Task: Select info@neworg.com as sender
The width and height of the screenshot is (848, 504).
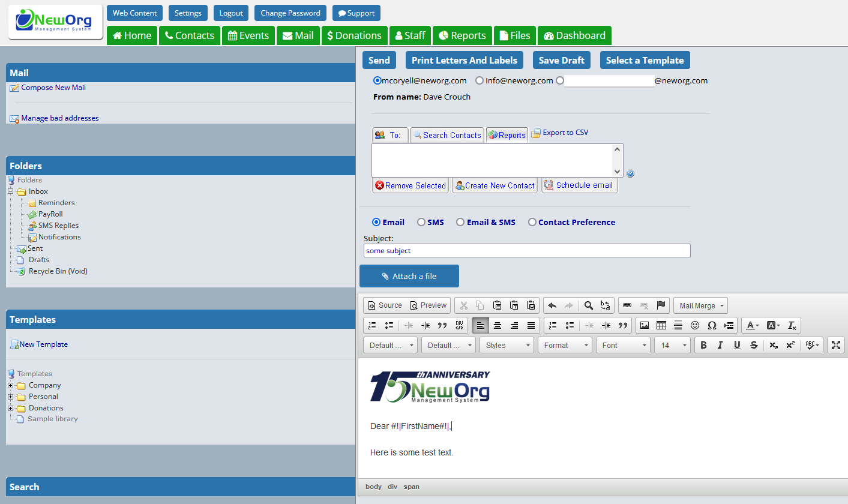Action: (x=480, y=80)
